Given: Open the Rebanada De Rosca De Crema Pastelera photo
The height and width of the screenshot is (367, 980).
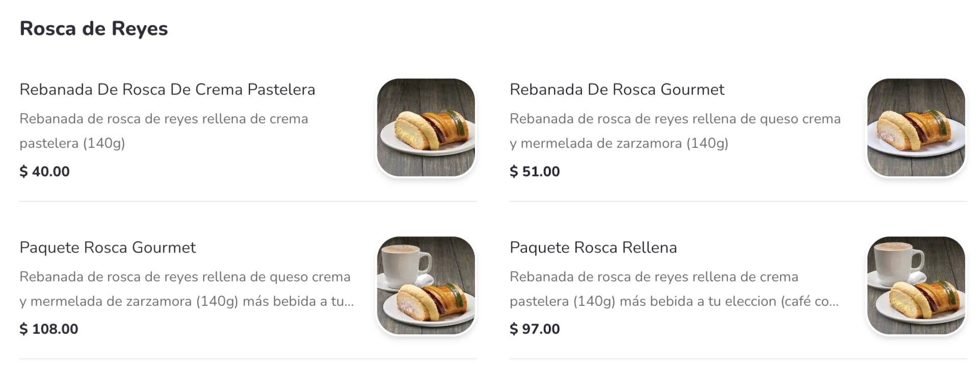Looking at the screenshot, I should coord(426,127).
